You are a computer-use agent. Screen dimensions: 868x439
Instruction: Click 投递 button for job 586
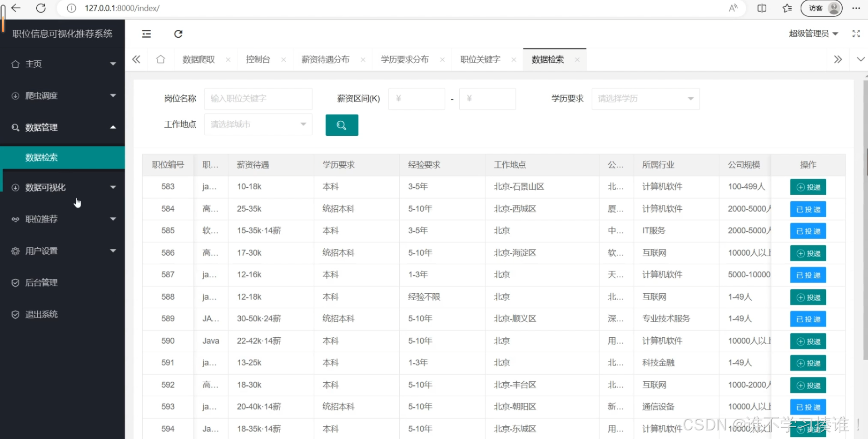click(x=808, y=253)
